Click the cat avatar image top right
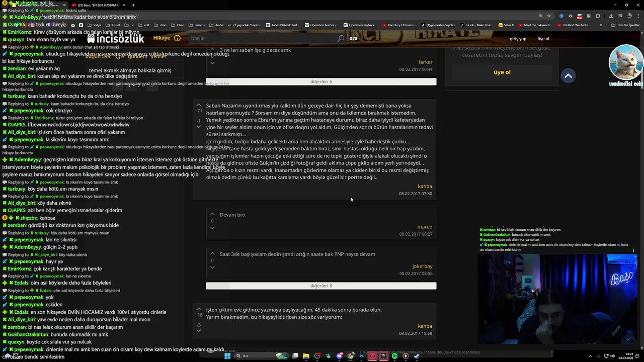 click(x=626, y=62)
